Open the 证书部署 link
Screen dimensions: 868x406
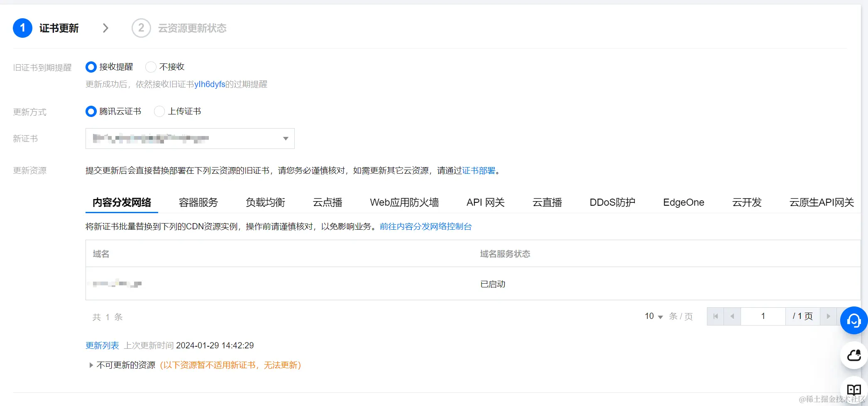(x=479, y=170)
